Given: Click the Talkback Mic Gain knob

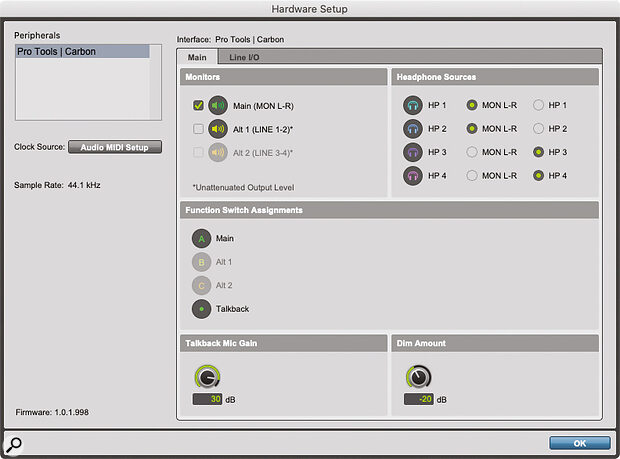Looking at the screenshot, I should pos(207,377).
